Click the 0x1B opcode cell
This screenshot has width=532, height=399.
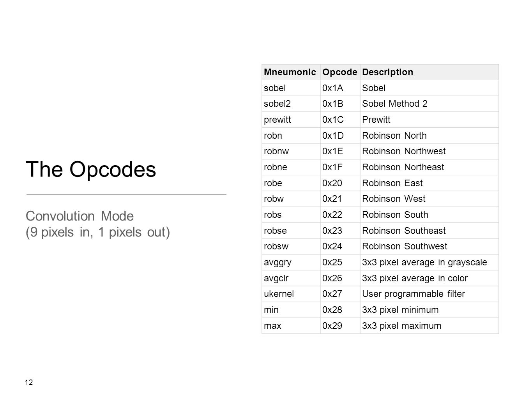340,104
